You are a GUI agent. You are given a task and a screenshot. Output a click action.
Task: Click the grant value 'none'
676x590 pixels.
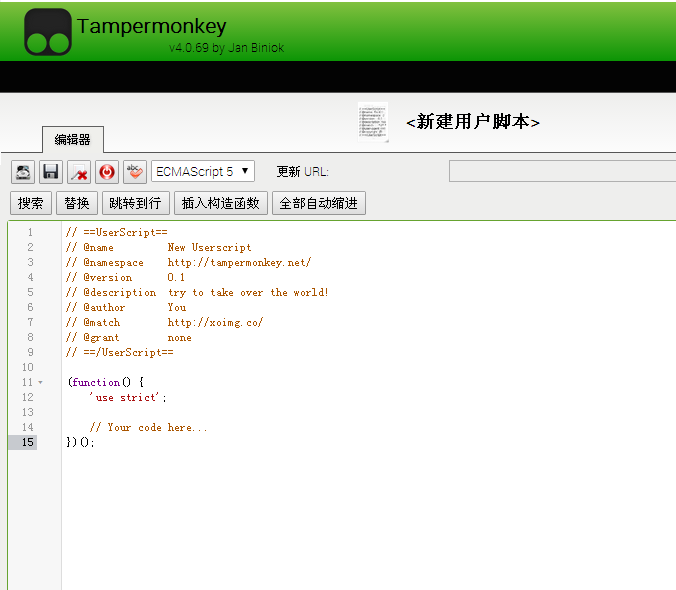pyautogui.click(x=179, y=337)
